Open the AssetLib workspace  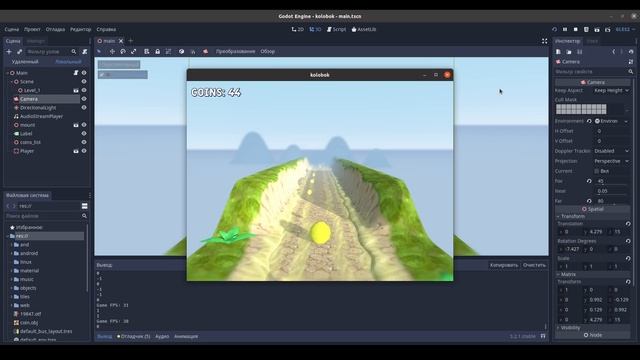[x=364, y=29]
